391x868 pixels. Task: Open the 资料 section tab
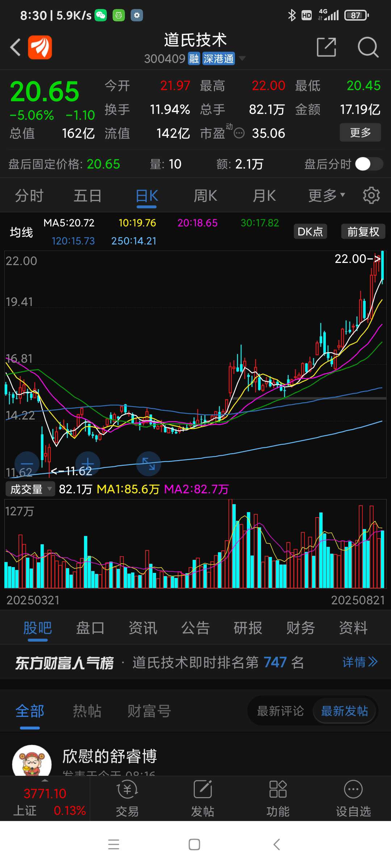pos(353,628)
